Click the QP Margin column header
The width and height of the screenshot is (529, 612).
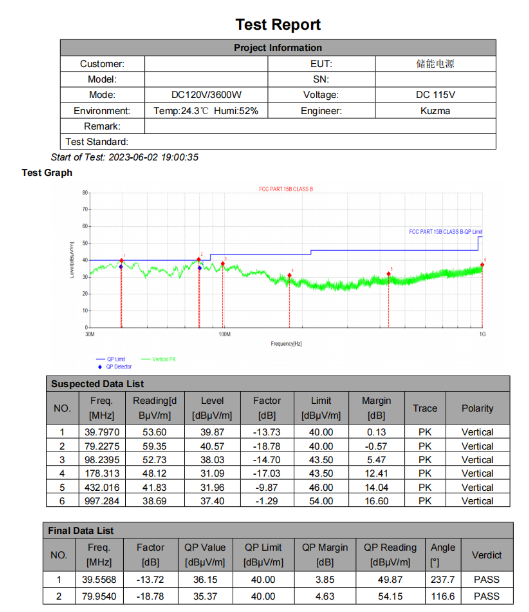(325, 555)
